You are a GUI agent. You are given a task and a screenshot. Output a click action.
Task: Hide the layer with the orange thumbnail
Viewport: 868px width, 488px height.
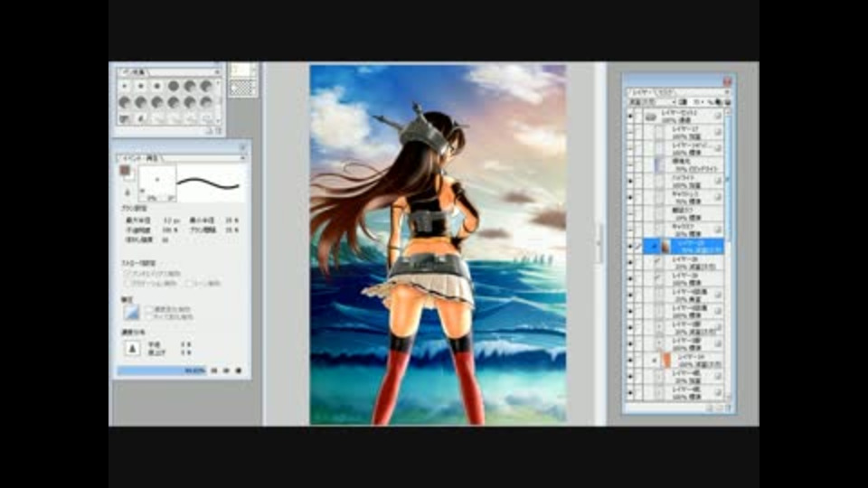630,361
